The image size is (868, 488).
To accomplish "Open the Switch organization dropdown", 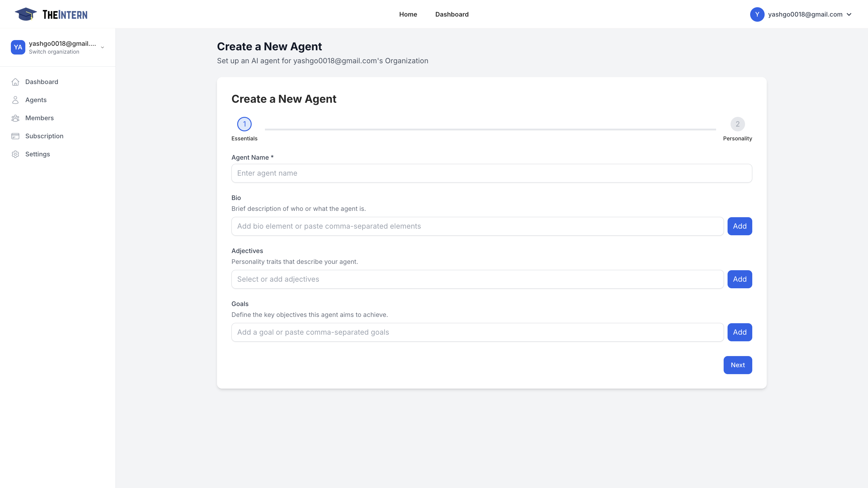I will pyautogui.click(x=102, y=48).
